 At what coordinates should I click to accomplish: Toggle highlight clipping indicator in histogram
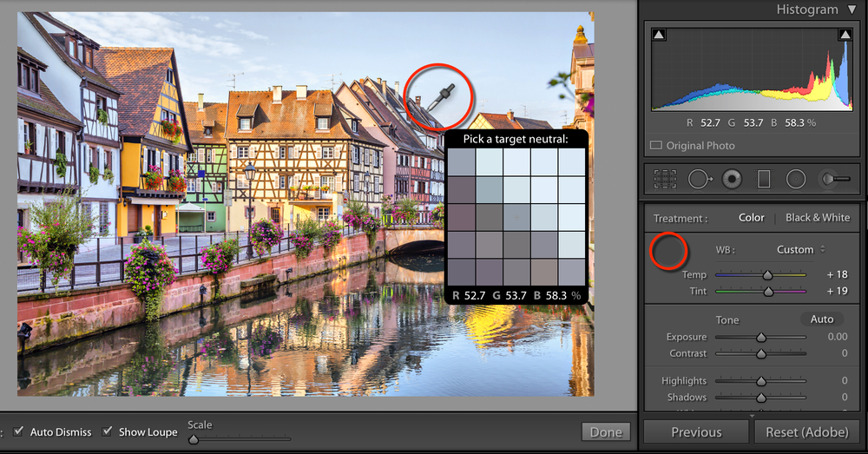[845, 35]
